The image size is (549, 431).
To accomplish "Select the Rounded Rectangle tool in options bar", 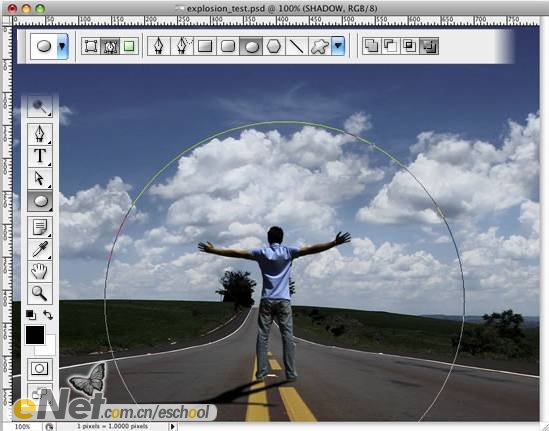I will point(228,46).
